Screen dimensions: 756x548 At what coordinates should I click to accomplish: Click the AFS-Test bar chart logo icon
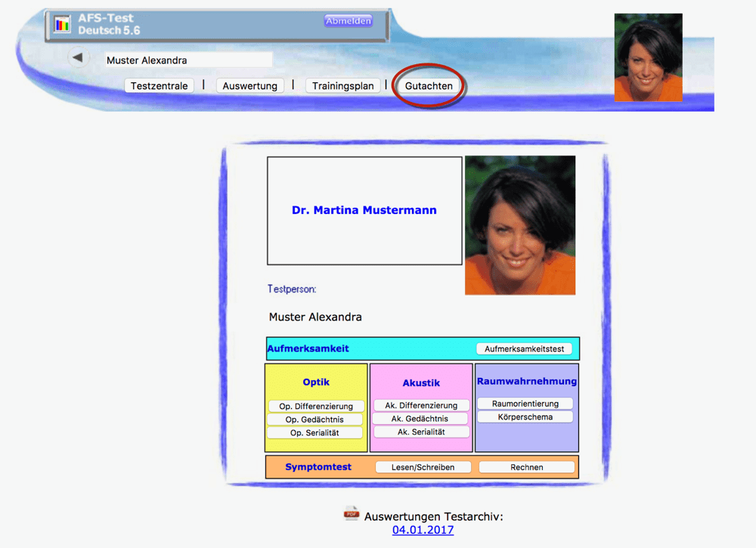[62, 24]
